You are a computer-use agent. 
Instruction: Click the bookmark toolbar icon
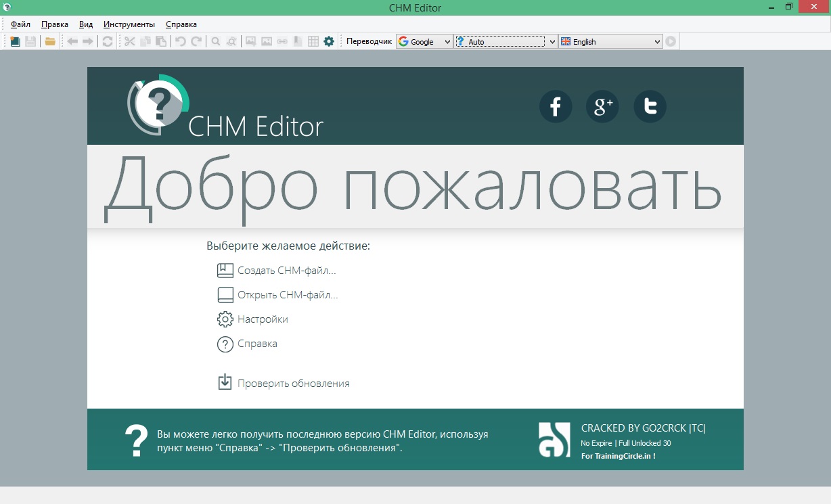tap(296, 41)
